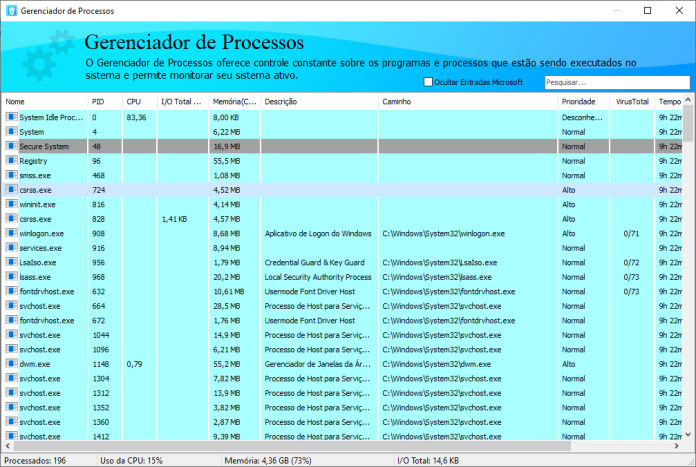Click the winlogon.exe process icon
Viewport: 696px width, 467px height.
click(12, 233)
